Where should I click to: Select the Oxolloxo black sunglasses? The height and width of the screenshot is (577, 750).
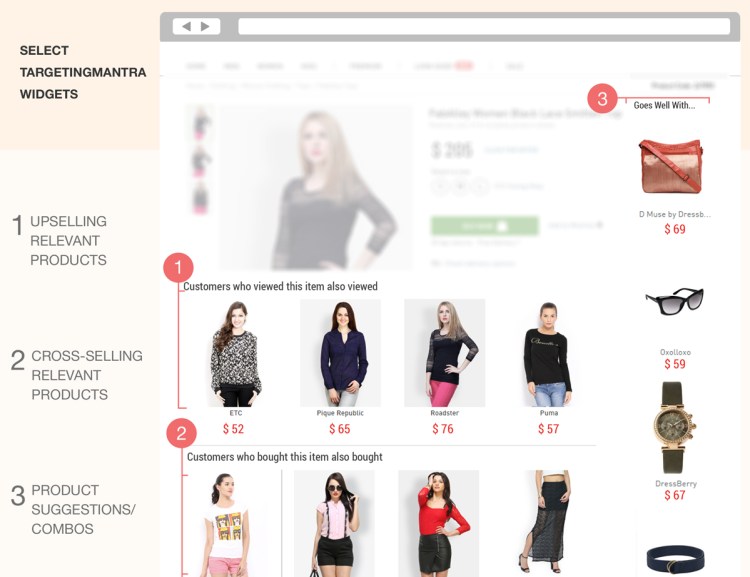674,301
